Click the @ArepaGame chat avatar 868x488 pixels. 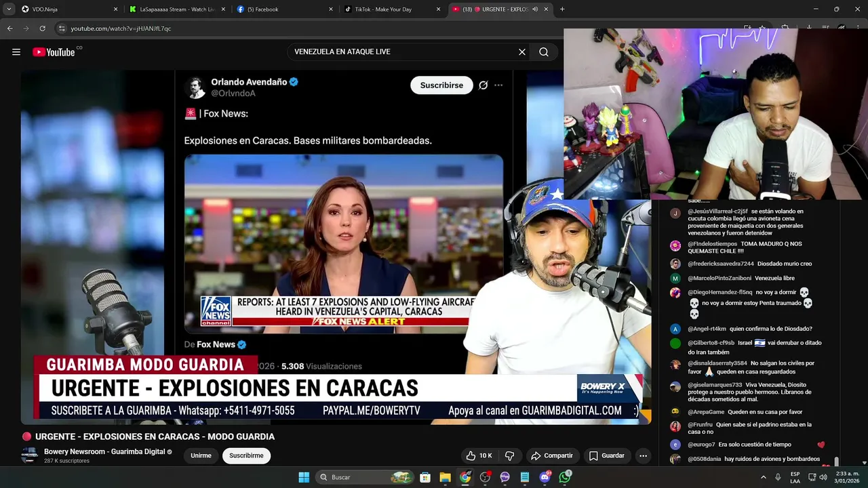675,412
